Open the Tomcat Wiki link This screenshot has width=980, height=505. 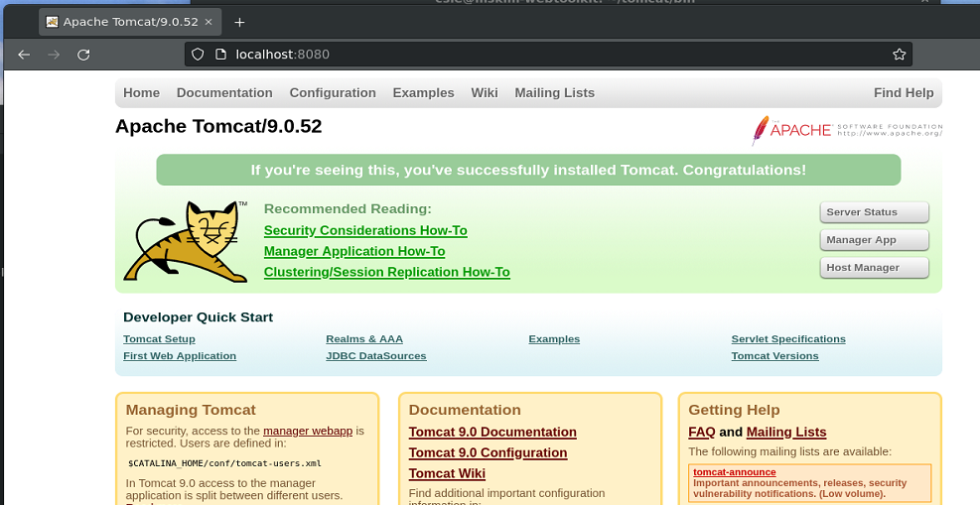point(447,473)
